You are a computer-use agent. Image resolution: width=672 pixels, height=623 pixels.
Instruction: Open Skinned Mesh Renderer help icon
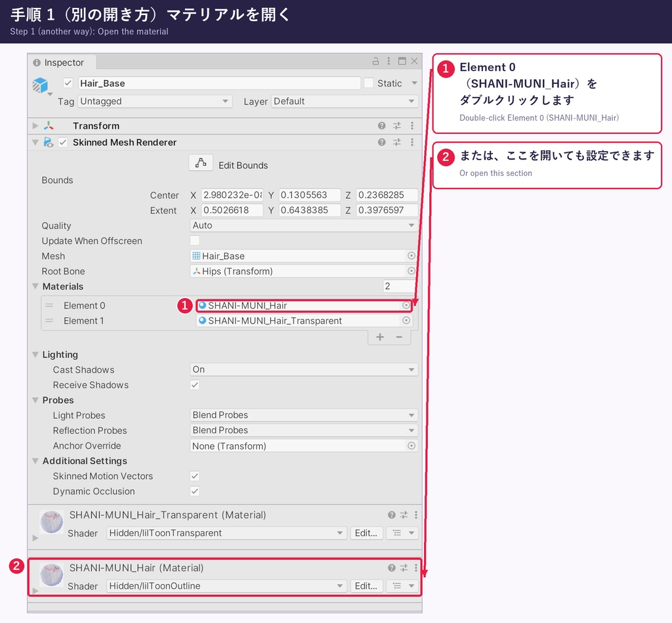[381, 142]
